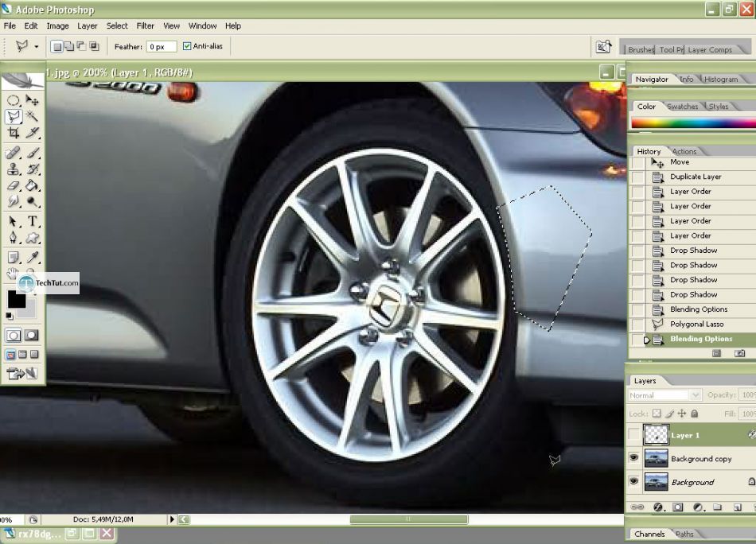Select the Type tool
This screenshot has width=756, height=544.
[33, 222]
